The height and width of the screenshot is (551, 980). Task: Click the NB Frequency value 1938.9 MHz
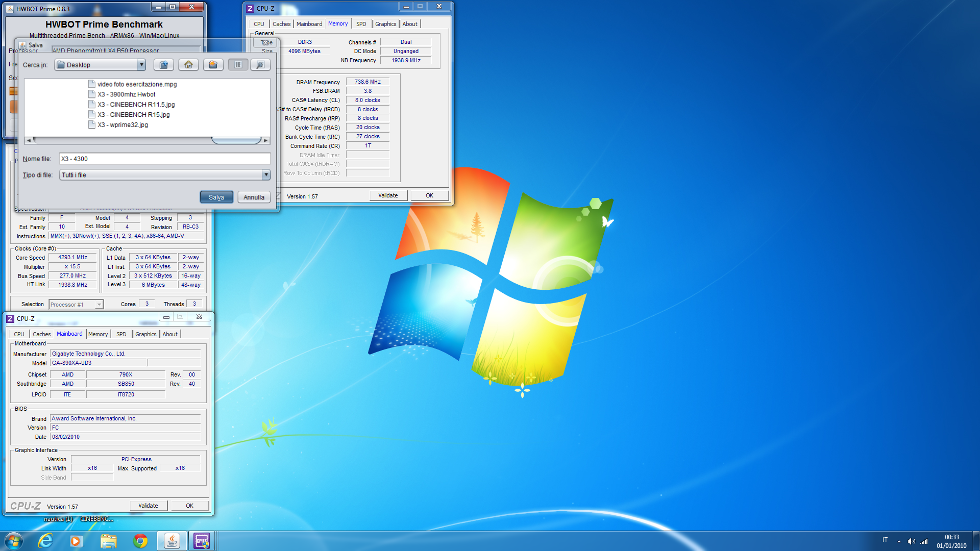pos(406,60)
